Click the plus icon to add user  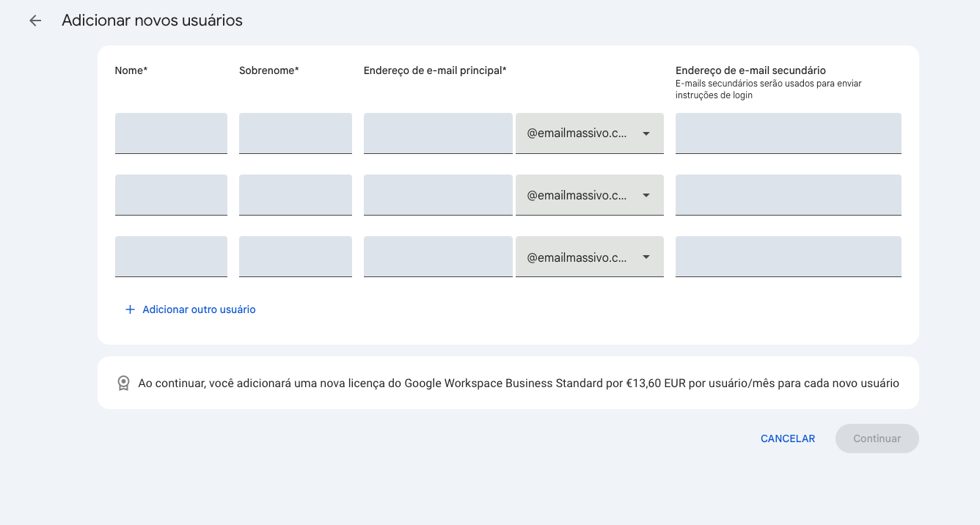coord(130,309)
